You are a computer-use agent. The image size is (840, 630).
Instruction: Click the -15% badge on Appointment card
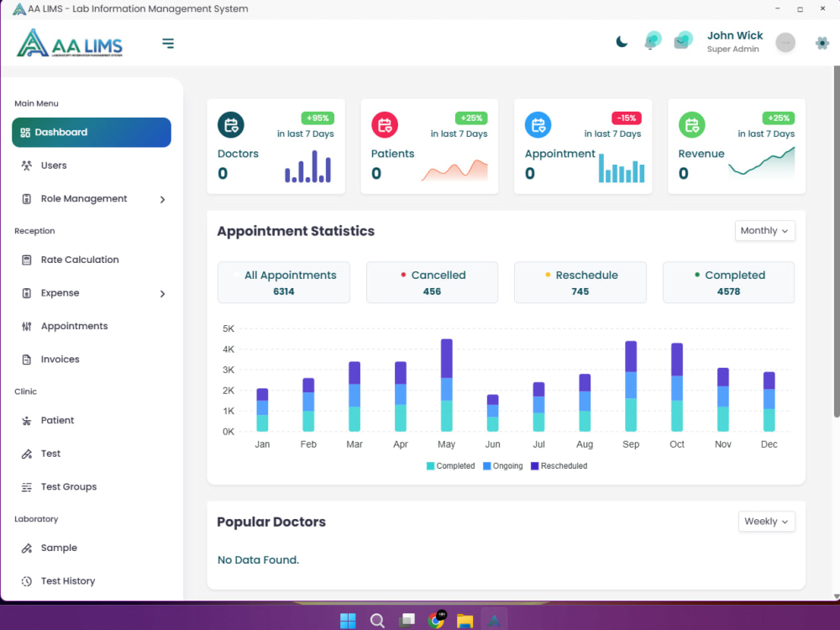point(627,118)
